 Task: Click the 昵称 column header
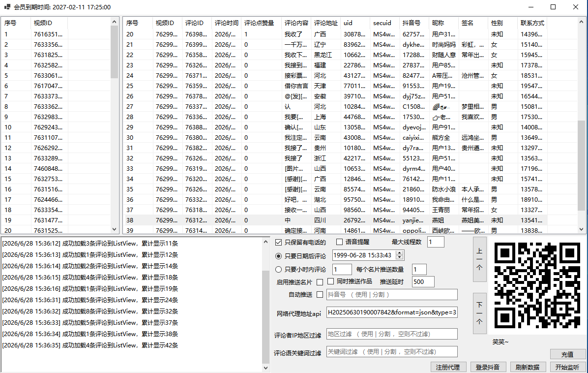point(443,23)
